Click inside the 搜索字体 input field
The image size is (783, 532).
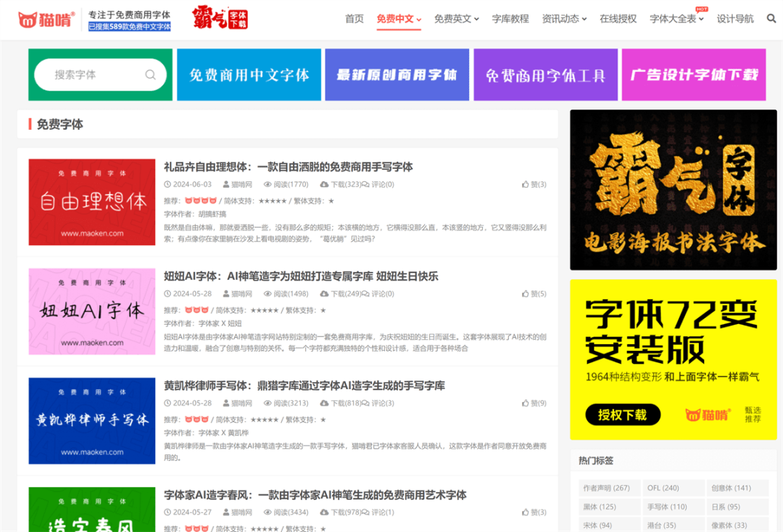pyautogui.click(x=87, y=74)
